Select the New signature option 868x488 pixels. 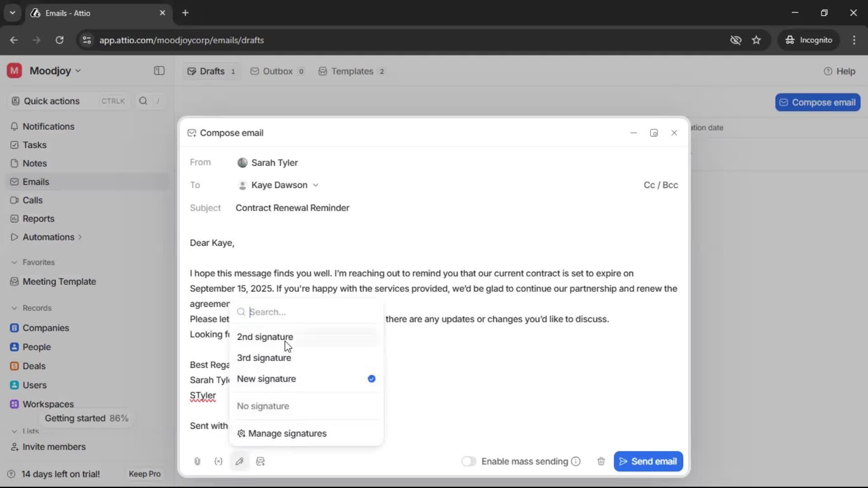(x=266, y=379)
